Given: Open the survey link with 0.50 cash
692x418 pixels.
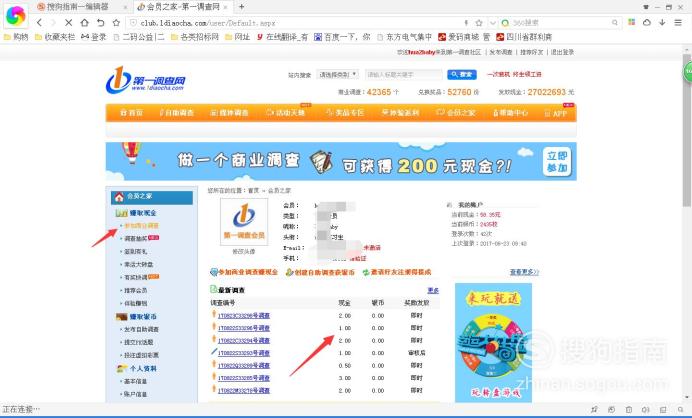Looking at the screenshot, I should click(244, 366).
